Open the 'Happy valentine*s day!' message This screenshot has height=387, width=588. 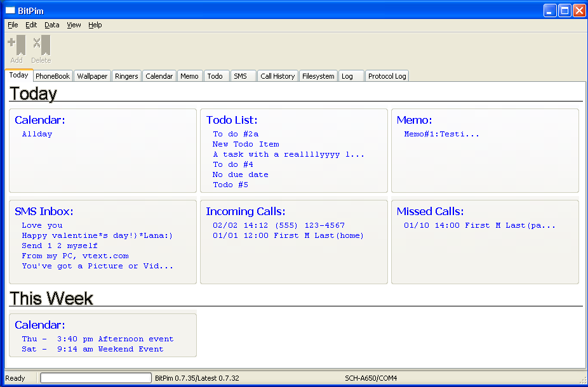pyautogui.click(x=97, y=235)
